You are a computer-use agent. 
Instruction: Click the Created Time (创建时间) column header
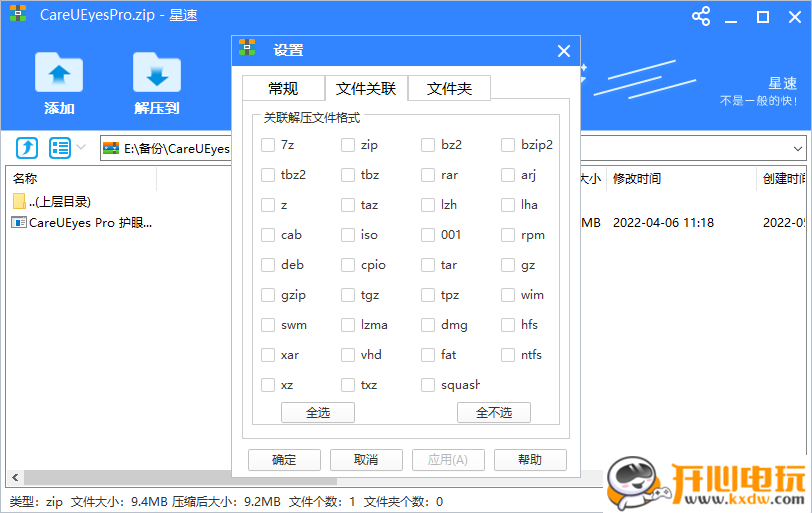coord(782,179)
